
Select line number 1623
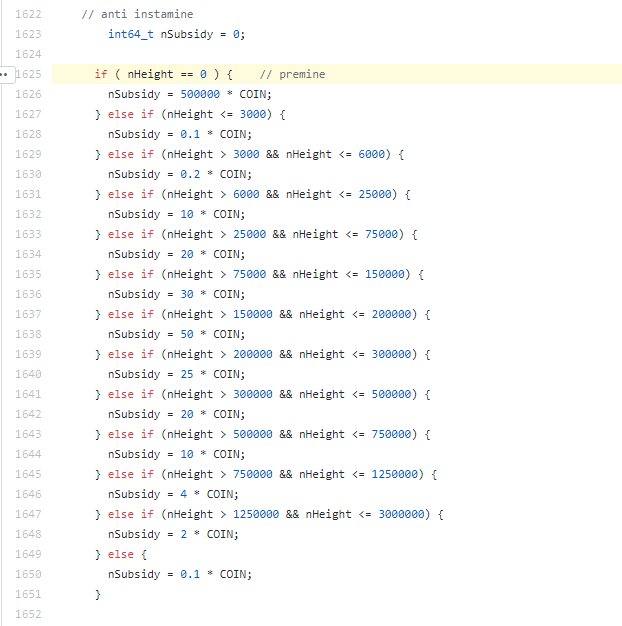pos(28,34)
